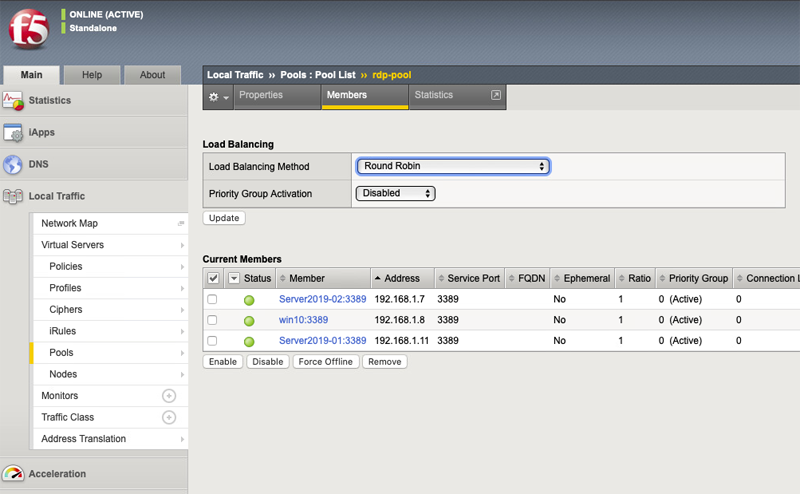Click Network Map pop-out icon
800x494 pixels.
coord(181,224)
